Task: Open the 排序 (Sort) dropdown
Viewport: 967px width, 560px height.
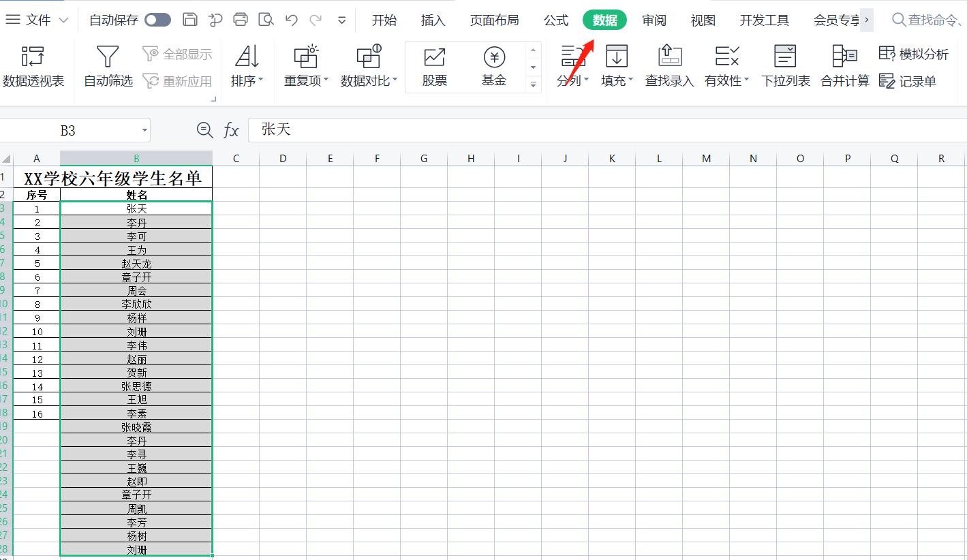Action: pos(247,66)
